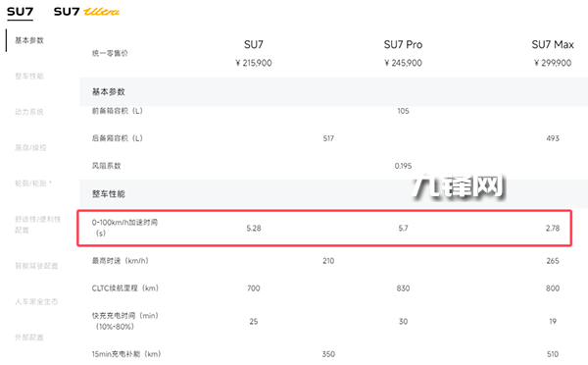Select the acceleration value 5.7
The width and height of the screenshot is (588, 365).
pos(403,229)
